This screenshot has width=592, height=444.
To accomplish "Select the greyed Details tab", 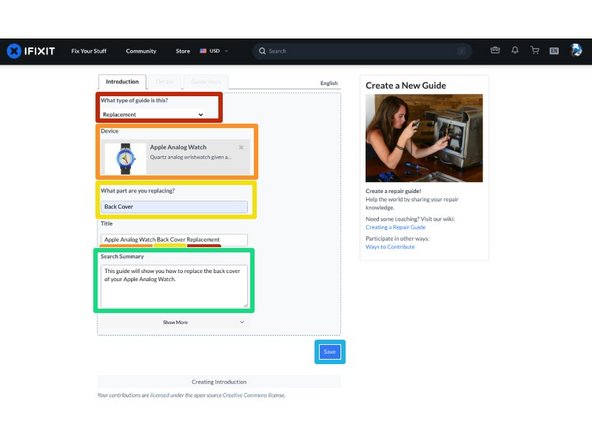I will click(165, 82).
